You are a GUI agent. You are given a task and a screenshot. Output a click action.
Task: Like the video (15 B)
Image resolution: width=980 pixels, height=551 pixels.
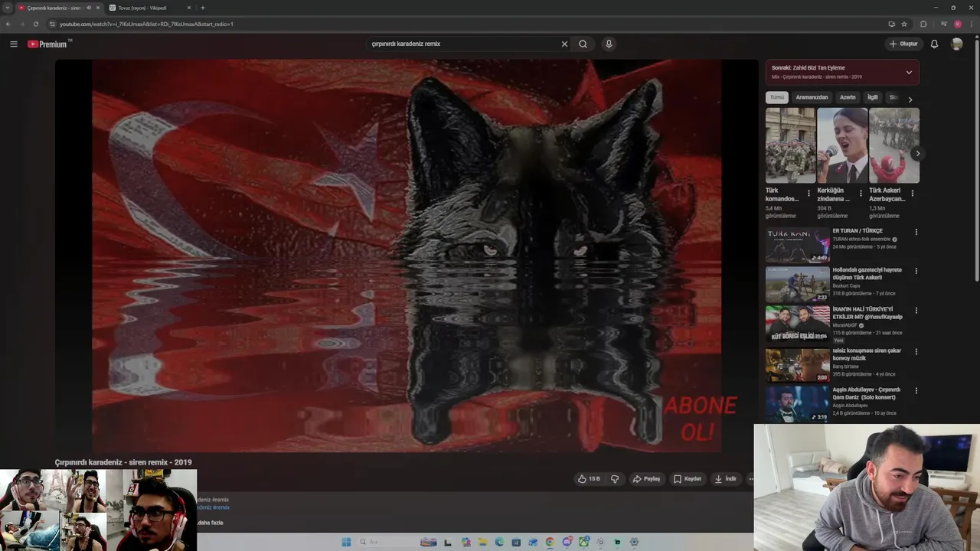click(x=589, y=479)
